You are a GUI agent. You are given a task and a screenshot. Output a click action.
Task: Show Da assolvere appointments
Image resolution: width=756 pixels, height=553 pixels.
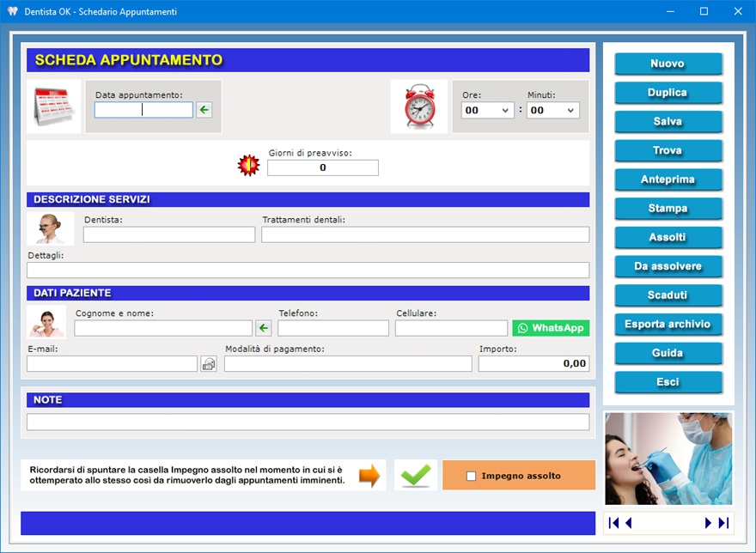668,266
